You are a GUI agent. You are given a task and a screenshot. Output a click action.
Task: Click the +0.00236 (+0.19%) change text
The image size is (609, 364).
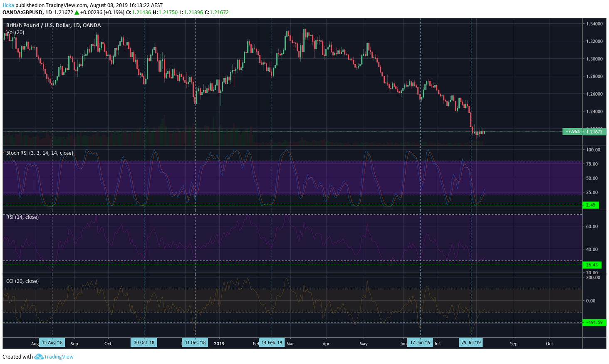[x=102, y=12]
